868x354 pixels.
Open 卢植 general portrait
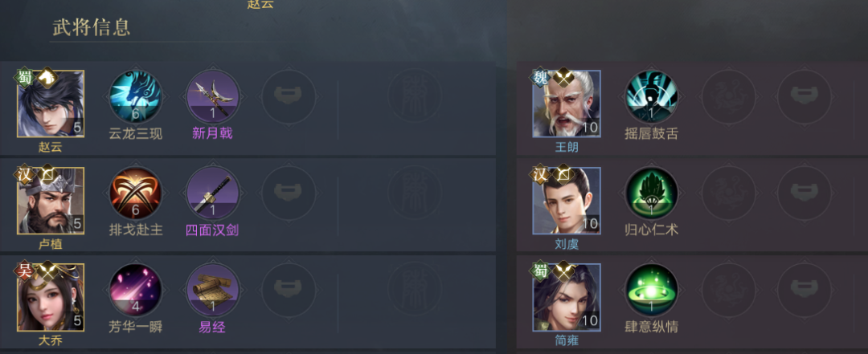click(51, 200)
